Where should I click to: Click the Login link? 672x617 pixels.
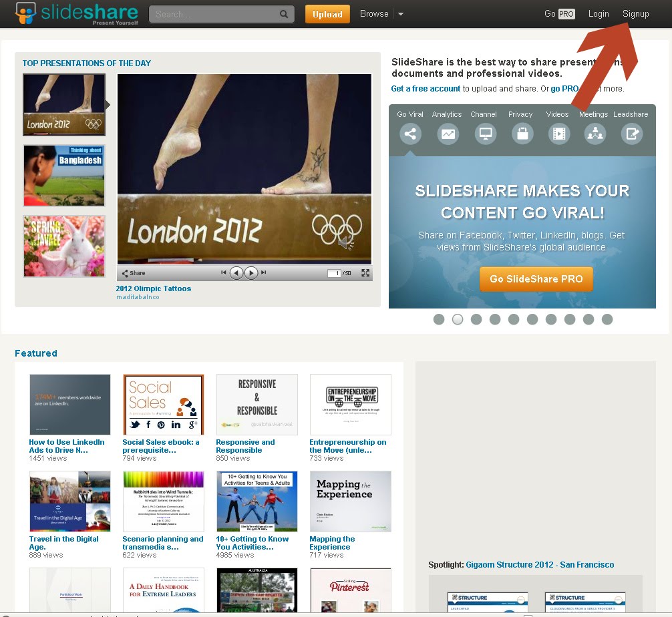[x=599, y=14]
